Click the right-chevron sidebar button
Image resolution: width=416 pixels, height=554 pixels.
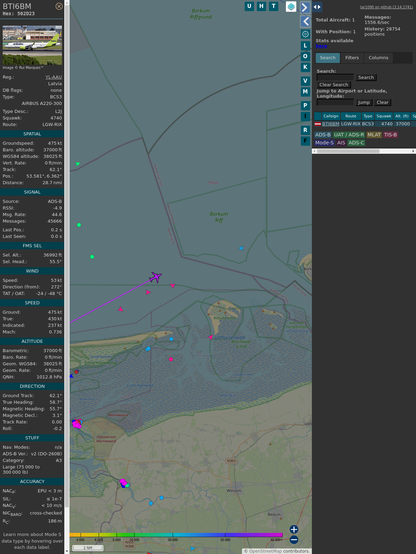305,7
